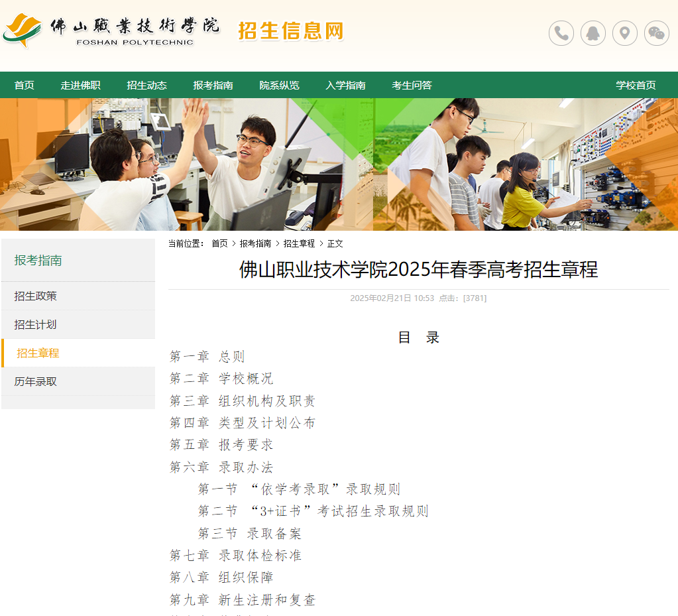Click the location pin icon
The height and width of the screenshot is (616, 678).
coord(625,33)
